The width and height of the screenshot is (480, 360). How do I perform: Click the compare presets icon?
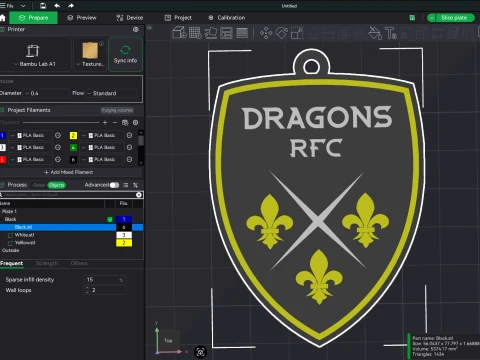tap(135, 185)
